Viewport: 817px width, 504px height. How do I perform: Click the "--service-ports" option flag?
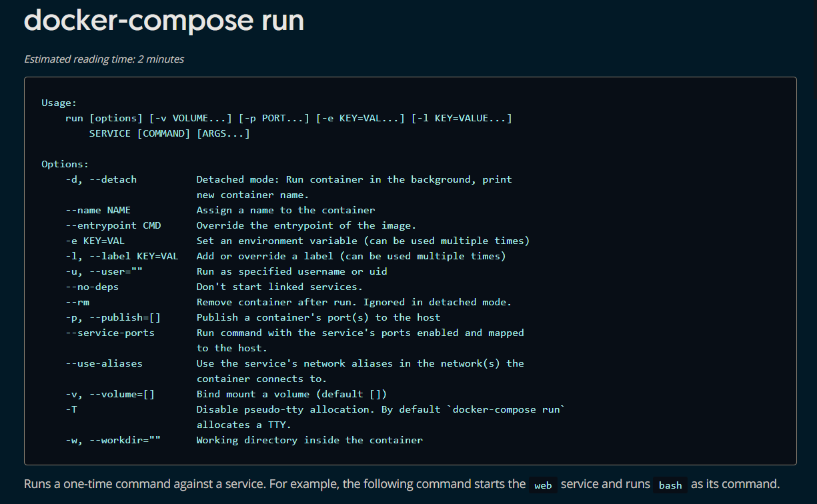(x=110, y=333)
